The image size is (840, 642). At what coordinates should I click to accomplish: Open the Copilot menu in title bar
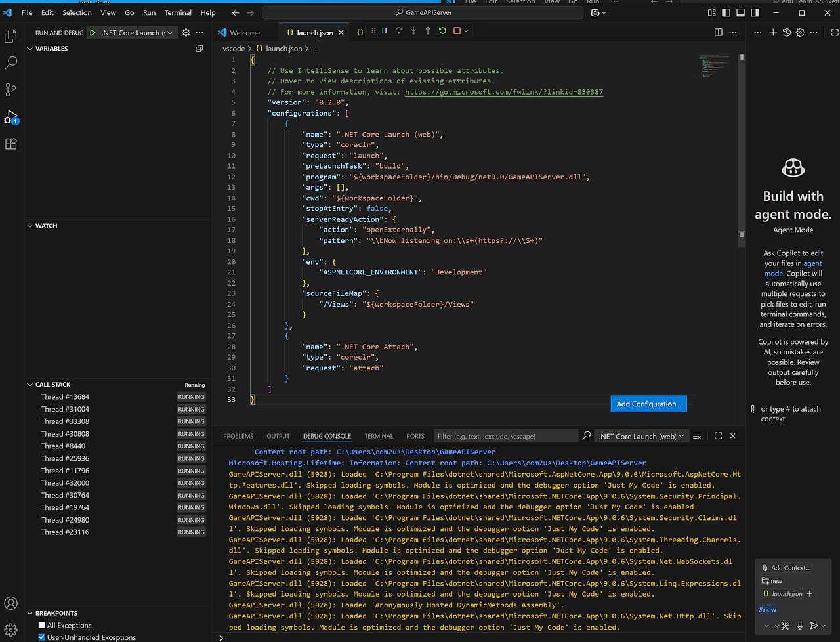598,12
